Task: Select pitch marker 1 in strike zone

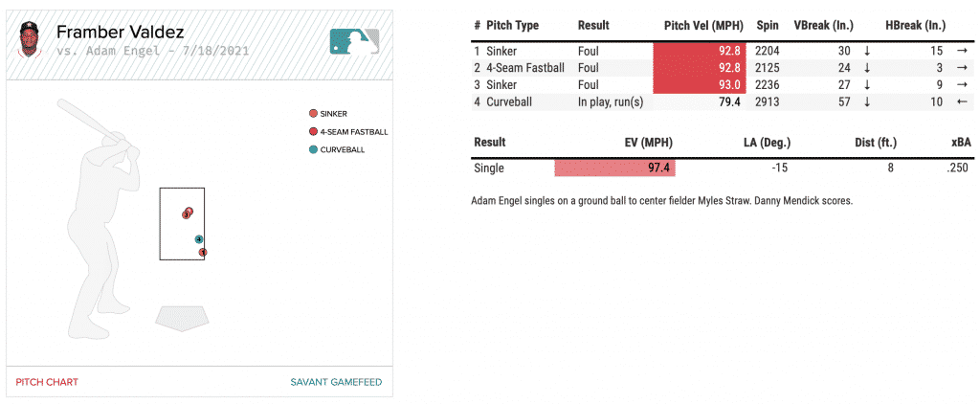Action: [x=203, y=253]
